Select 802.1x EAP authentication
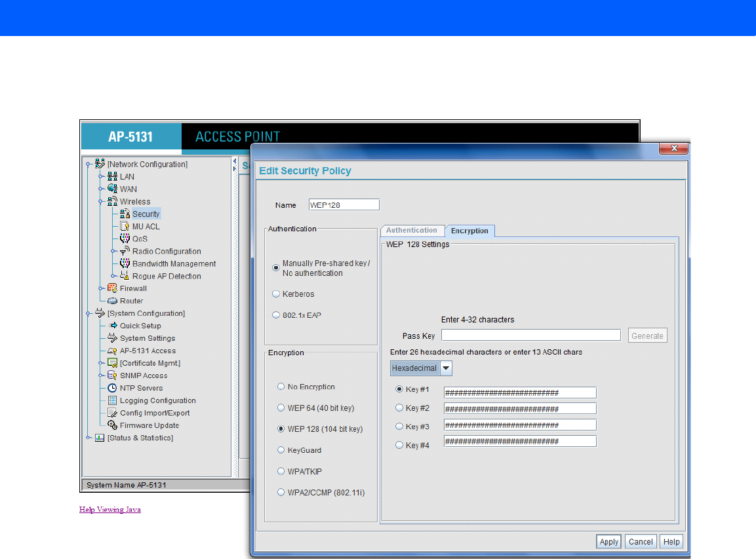756x559 pixels. coord(276,315)
